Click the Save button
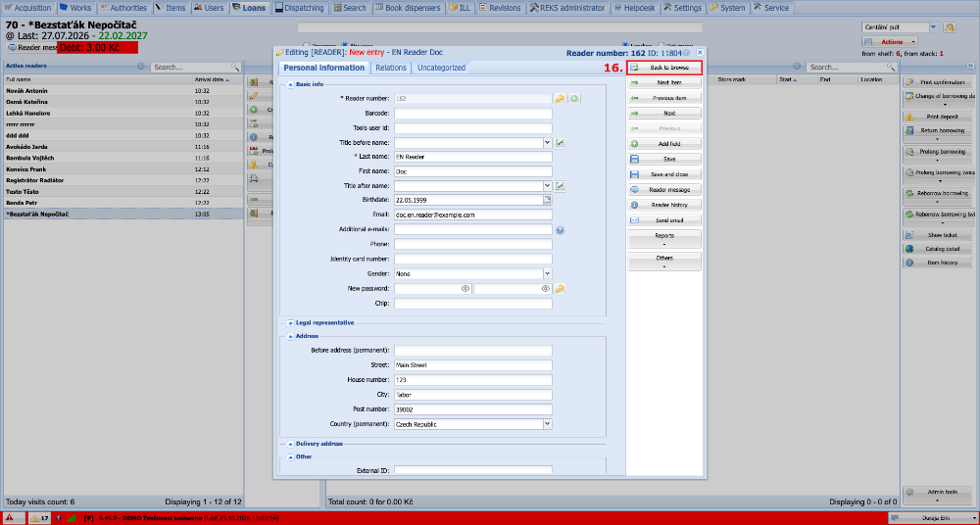The height and width of the screenshot is (525, 980). (664, 160)
